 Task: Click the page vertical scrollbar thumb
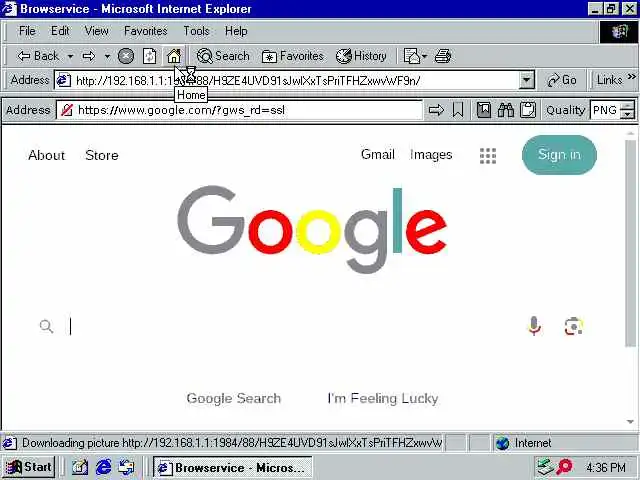[631, 243]
